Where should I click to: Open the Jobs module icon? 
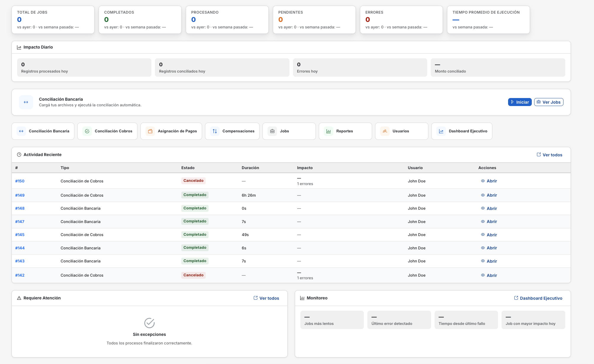pyautogui.click(x=272, y=131)
